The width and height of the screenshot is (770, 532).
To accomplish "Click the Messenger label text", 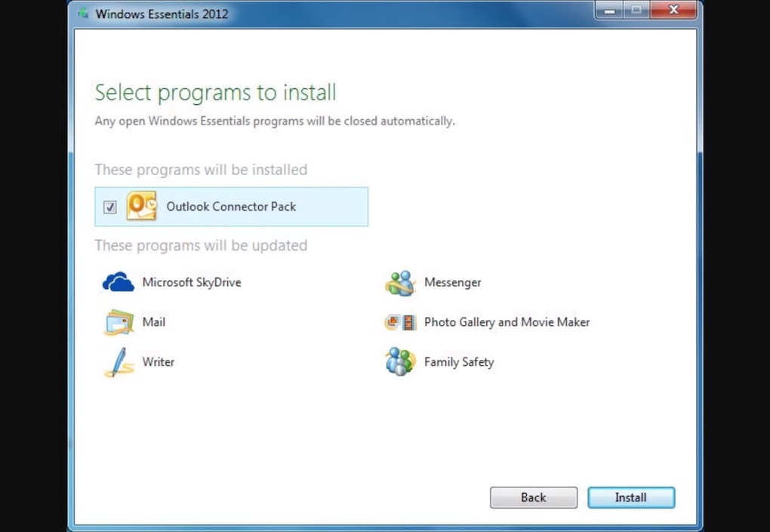I will [x=453, y=282].
